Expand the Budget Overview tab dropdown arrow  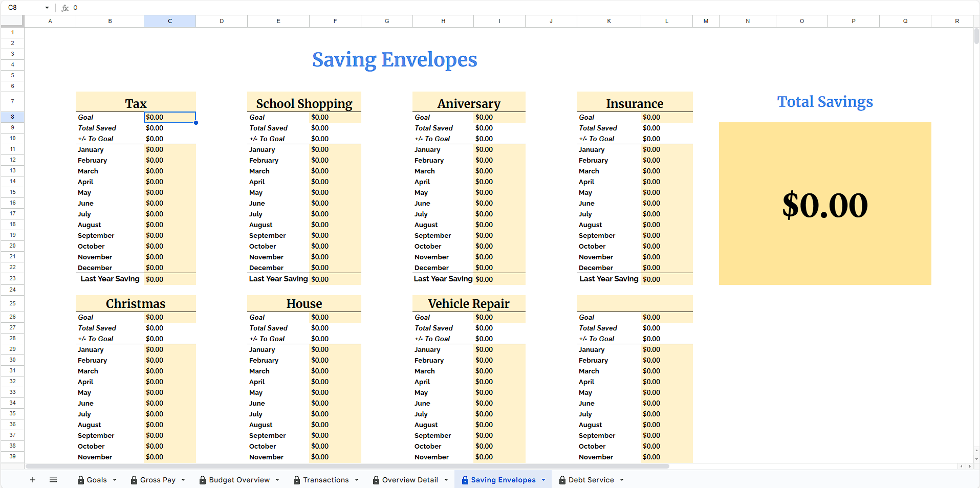coord(277,480)
